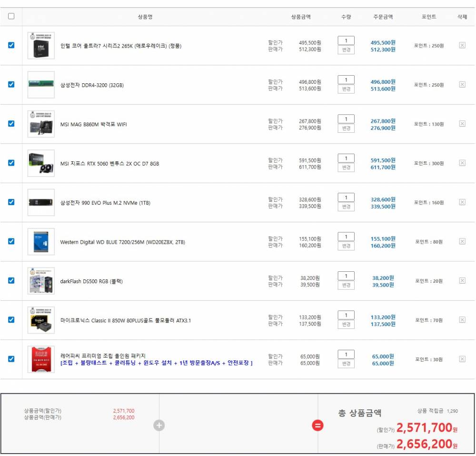Remove the Micronics Classic II 850W PSU
Viewport: 476px width, 456px height.
point(462,320)
